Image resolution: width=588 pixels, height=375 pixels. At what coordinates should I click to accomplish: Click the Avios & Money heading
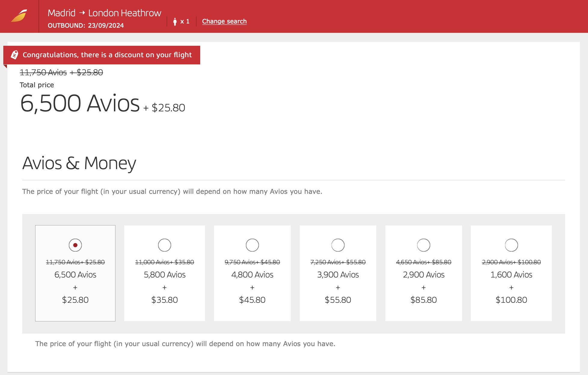click(79, 163)
